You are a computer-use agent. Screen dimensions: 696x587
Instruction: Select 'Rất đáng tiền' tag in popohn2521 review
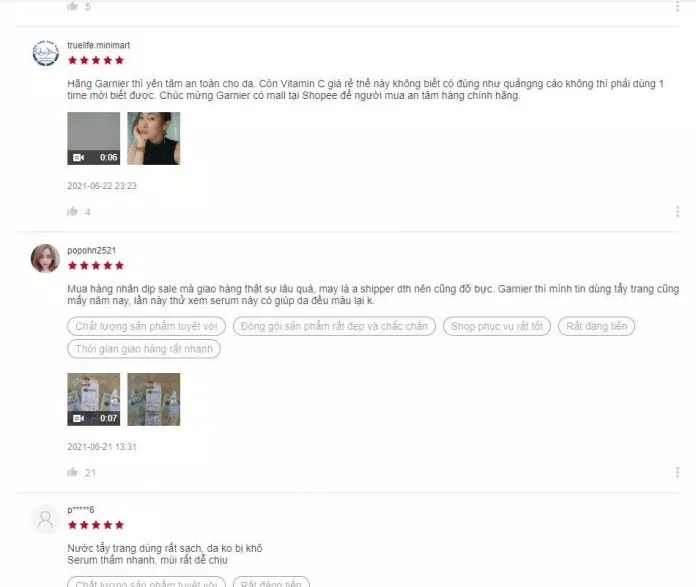(x=597, y=326)
